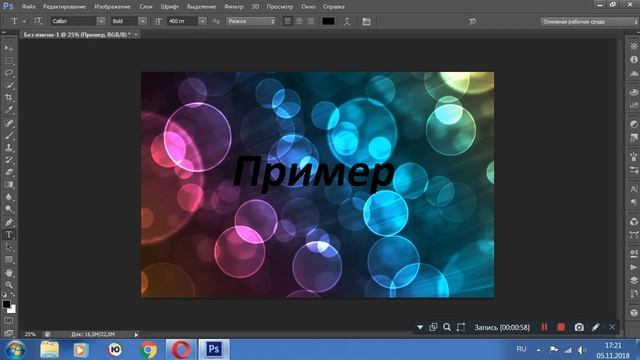Select the Eraser tool
Image resolution: width=640 pixels, height=360 pixels.
(9, 172)
